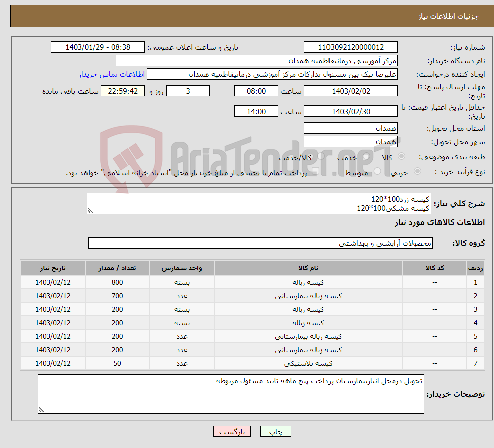Click the چاپ print button
This screenshot has width=494, height=448.
[x=276, y=431]
